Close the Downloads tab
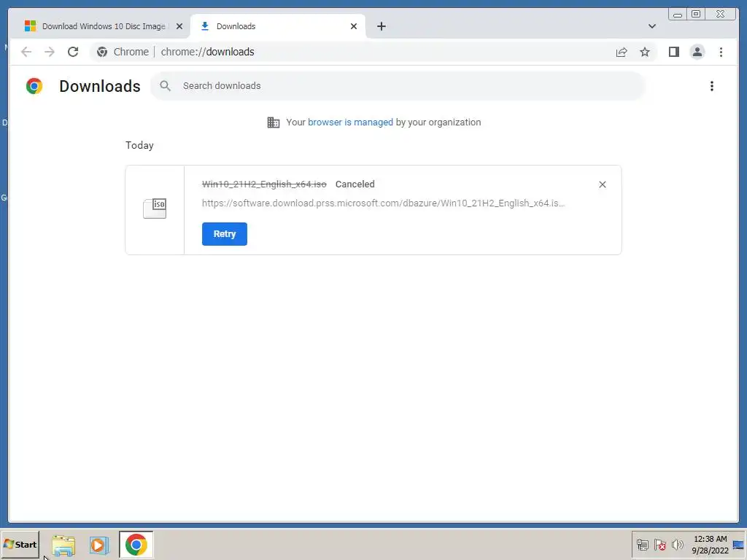This screenshot has height=560, width=747. pyautogui.click(x=354, y=27)
